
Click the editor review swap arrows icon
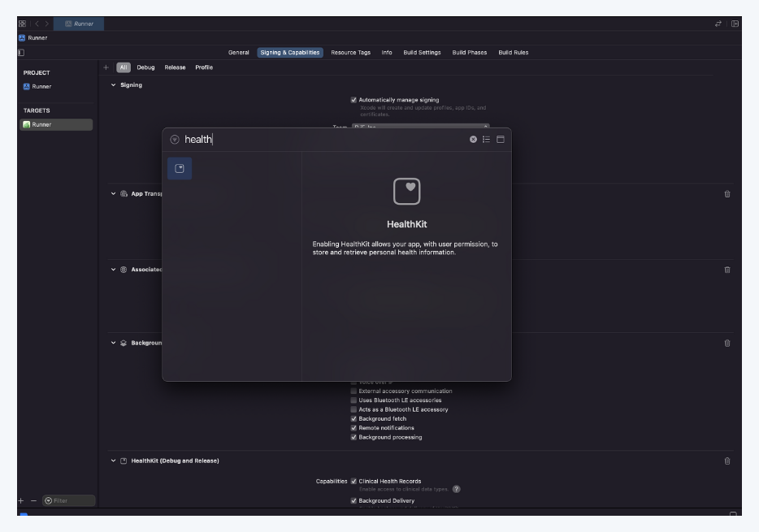(718, 24)
